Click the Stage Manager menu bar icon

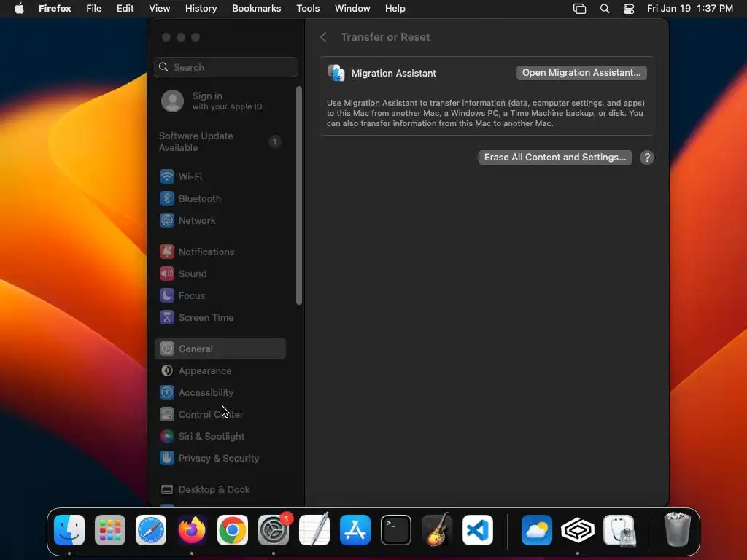point(579,9)
